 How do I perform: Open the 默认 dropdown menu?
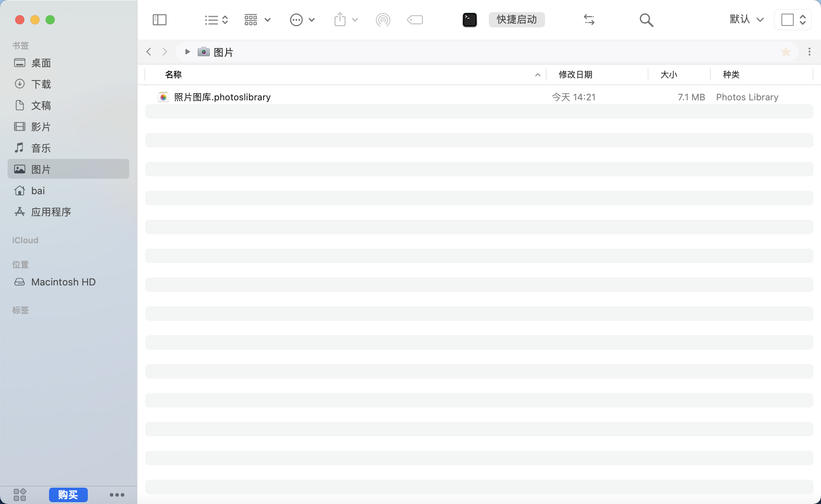coord(747,20)
